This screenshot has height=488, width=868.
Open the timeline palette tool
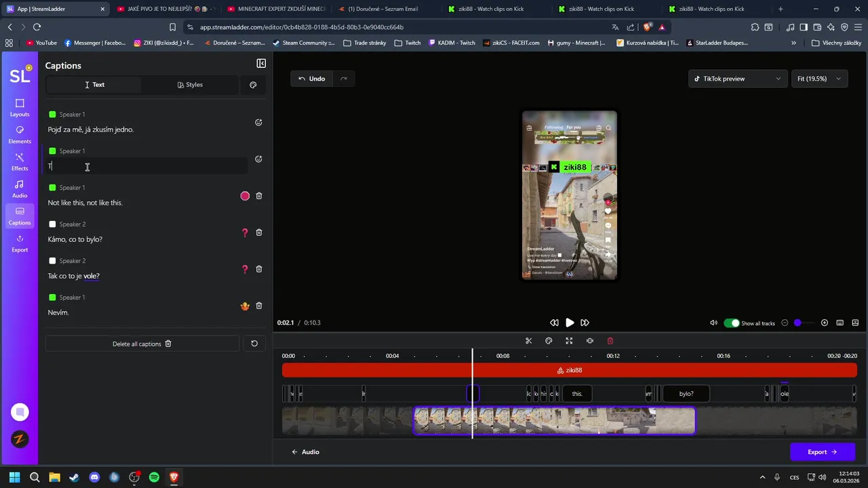coord(549,341)
